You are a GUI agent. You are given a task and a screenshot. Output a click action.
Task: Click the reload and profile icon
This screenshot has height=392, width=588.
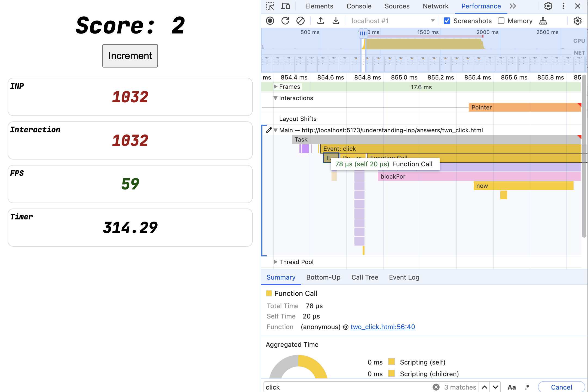pyautogui.click(x=285, y=21)
